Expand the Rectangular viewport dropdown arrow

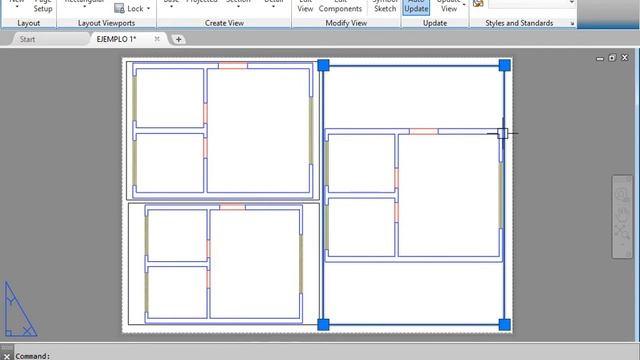84,7
